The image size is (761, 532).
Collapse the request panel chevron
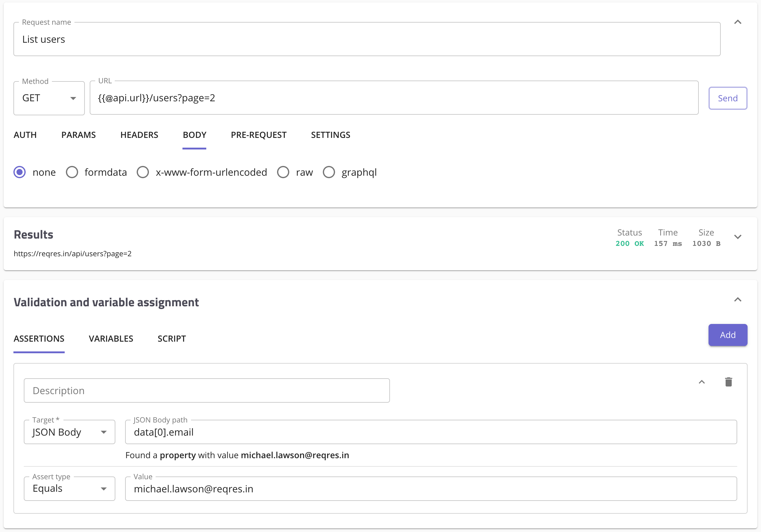tap(738, 22)
